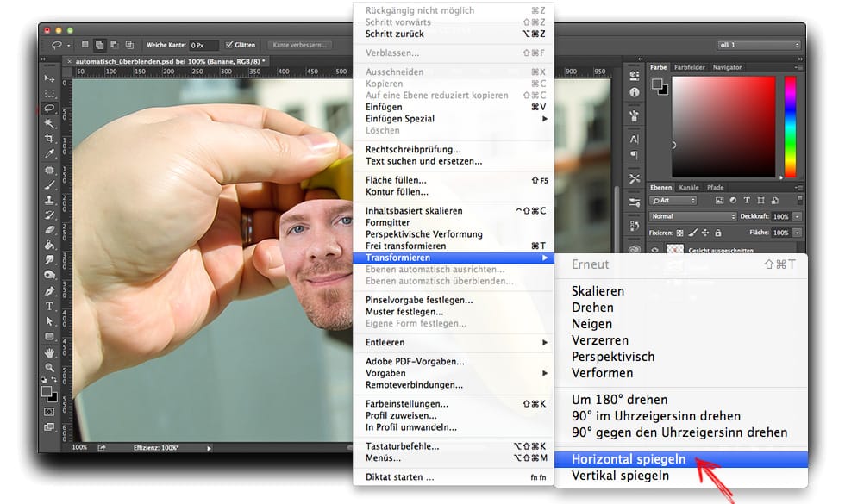Filter layers by pixel icon

(x=719, y=200)
